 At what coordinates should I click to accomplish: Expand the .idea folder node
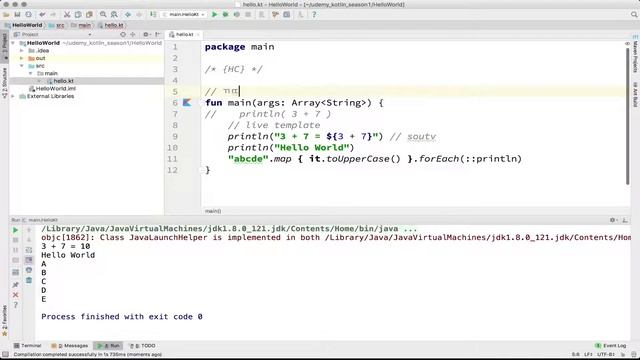[22, 51]
